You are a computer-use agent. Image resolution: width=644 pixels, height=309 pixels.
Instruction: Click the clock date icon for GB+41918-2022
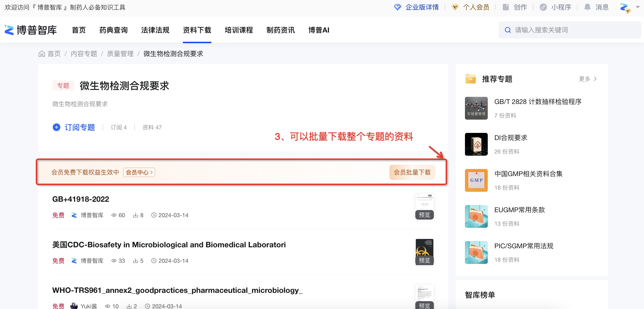(x=154, y=215)
